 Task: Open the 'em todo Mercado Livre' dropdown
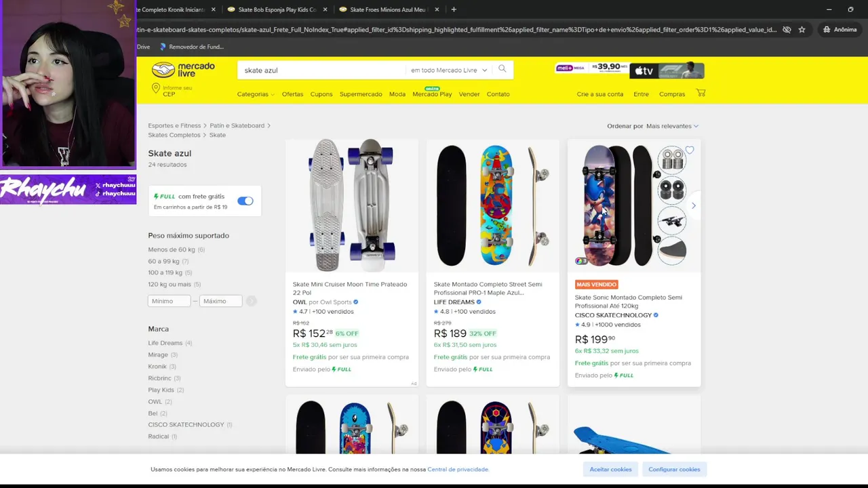[x=448, y=70]
